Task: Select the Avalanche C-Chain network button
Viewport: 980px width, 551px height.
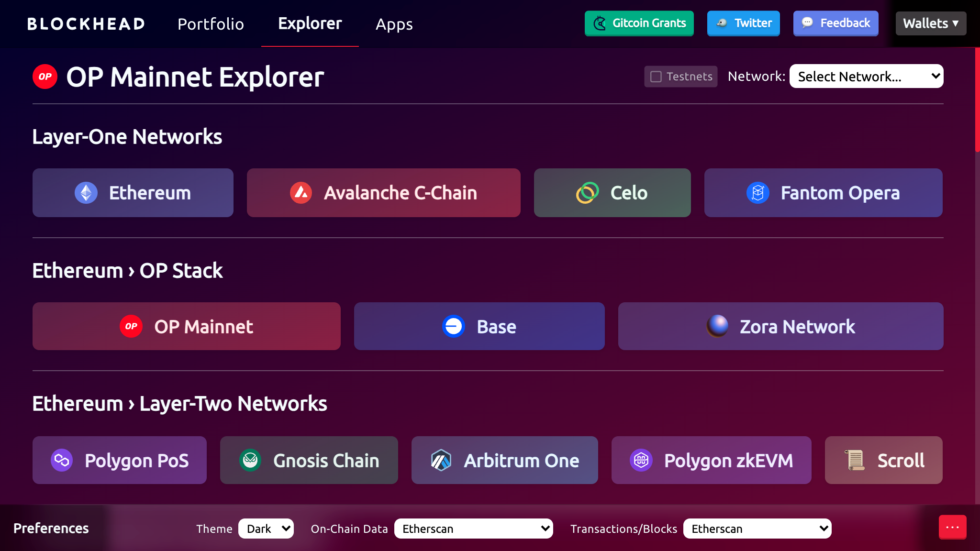Action: (384, 193)
